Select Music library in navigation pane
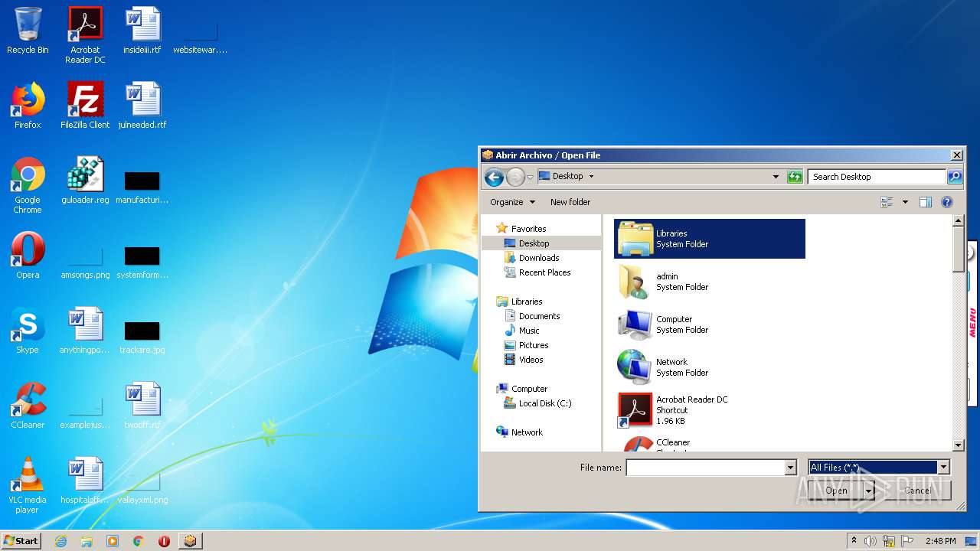This screenshot has height=551, width=980. [529, 331]
